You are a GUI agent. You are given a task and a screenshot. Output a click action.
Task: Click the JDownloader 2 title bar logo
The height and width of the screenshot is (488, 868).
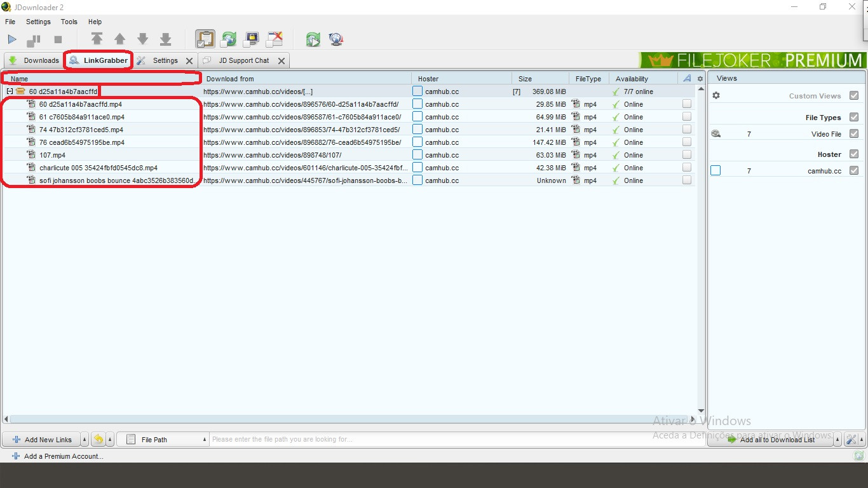tap(6, 7)
